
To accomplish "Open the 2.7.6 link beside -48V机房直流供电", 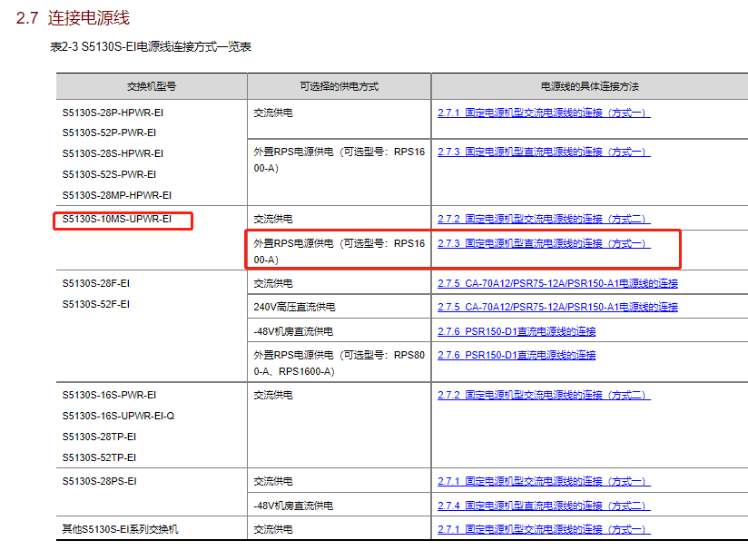I will coord(517,331).
